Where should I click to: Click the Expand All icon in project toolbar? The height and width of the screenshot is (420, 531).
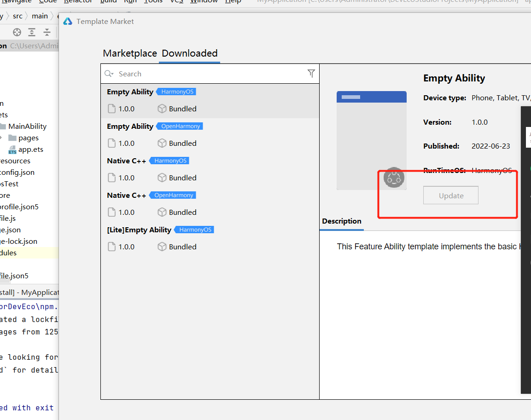pyautogui.click(x=32, y=32)
